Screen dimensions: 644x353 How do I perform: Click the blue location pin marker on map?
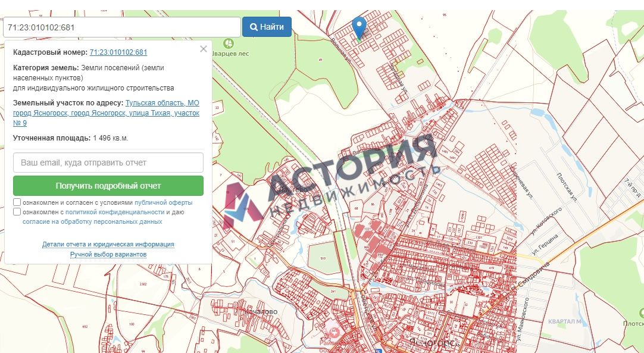359,27
